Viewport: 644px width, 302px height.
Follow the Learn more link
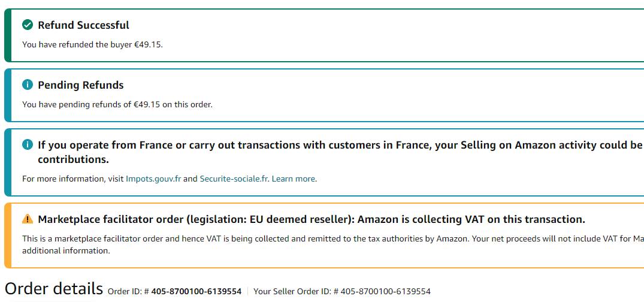[x=294, y=179]
